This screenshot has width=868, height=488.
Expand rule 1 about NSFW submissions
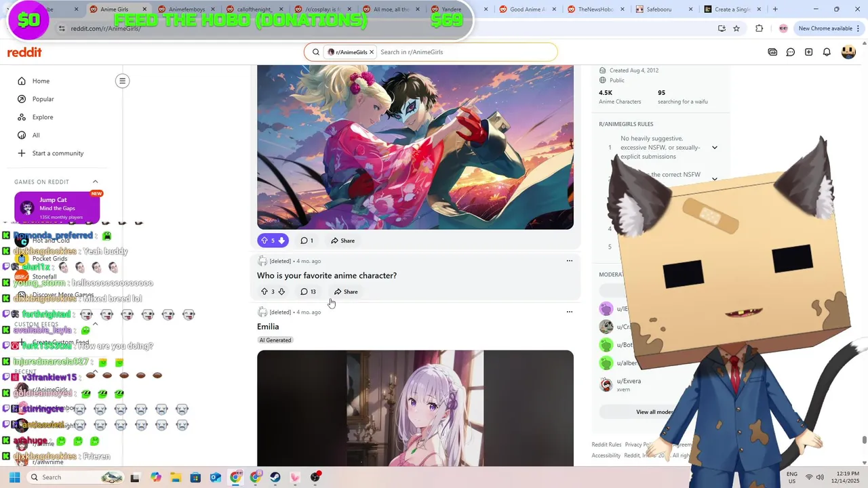coord(714,148)
